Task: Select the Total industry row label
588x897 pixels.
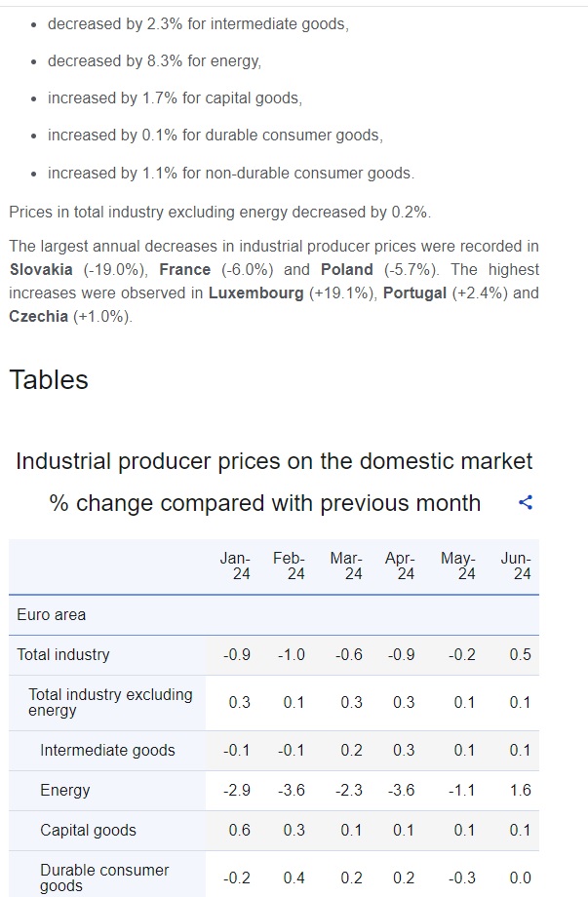Action: point(63,655)
